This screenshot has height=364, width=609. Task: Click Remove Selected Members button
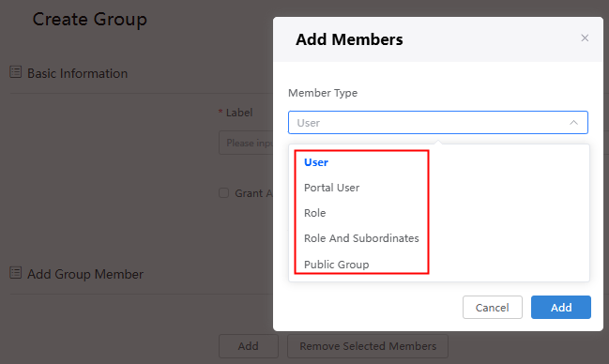[x=368, y=346]
